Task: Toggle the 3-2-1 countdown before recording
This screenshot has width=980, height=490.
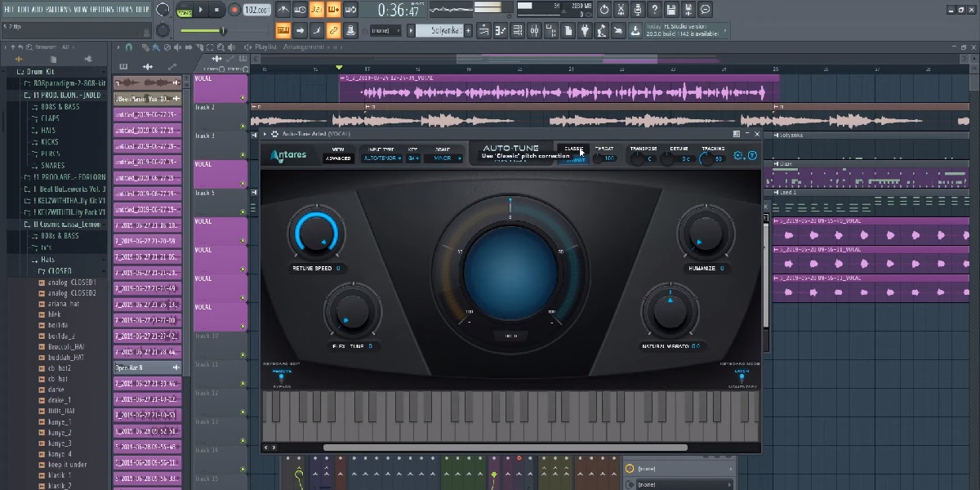Action: pyautogui.click(x=317, y=10)
